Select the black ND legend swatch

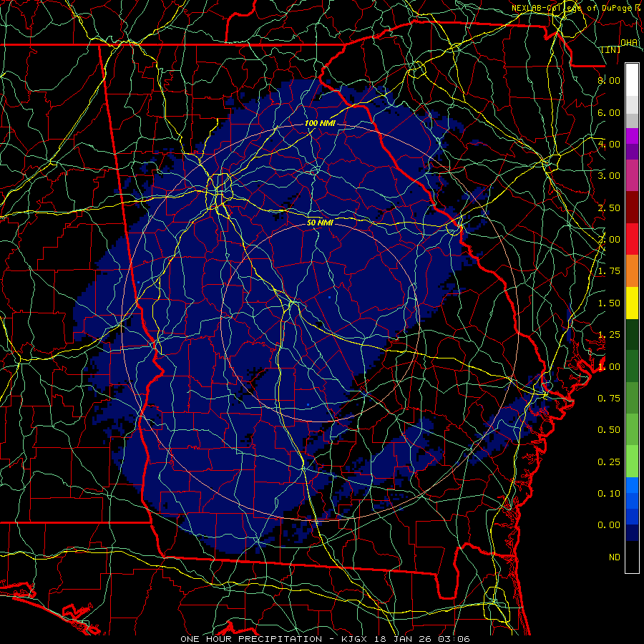coord(632,557)
